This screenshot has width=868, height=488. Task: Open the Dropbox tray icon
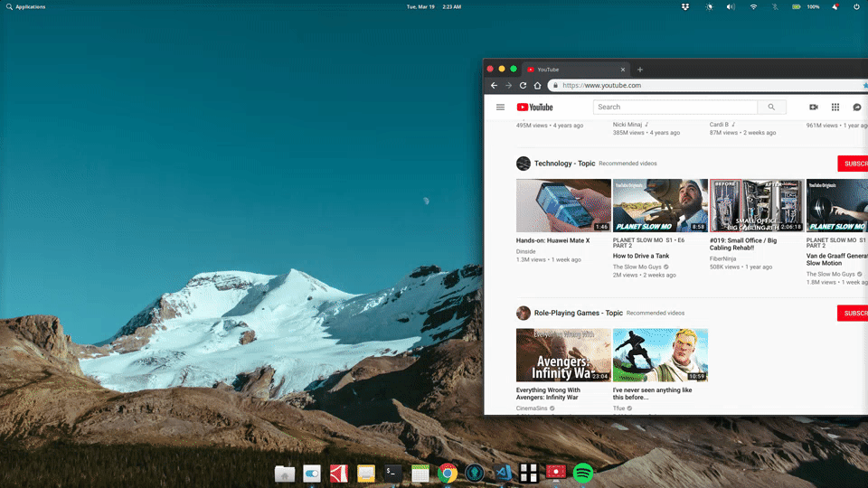pyautogui.click(x=685, y=6)
